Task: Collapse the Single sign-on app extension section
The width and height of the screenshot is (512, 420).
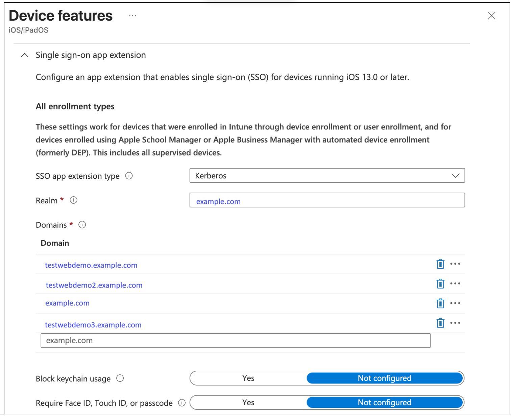Action: pos(24,55)
